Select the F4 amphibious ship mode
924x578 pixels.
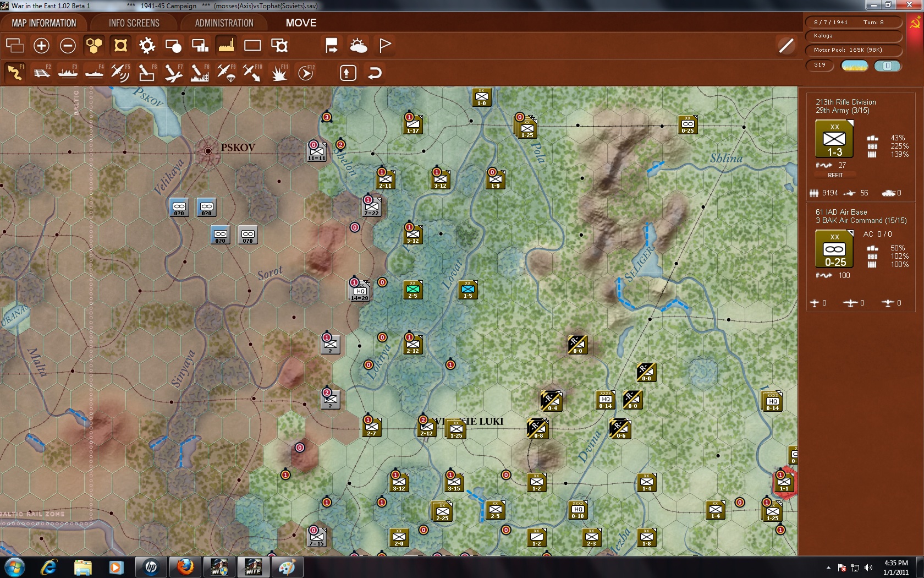pyautogui.click(x=94, y=73)
